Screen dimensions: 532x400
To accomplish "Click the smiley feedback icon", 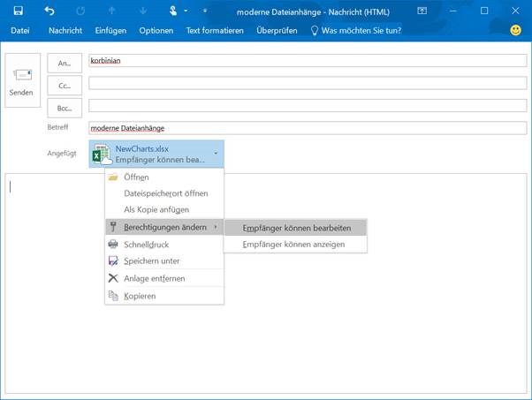I will click(515, 30).
